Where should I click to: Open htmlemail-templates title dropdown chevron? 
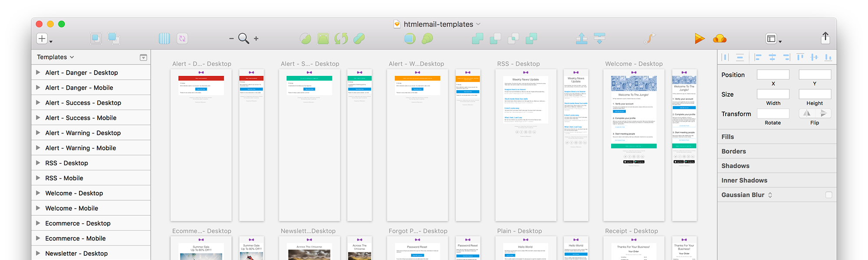478,24
